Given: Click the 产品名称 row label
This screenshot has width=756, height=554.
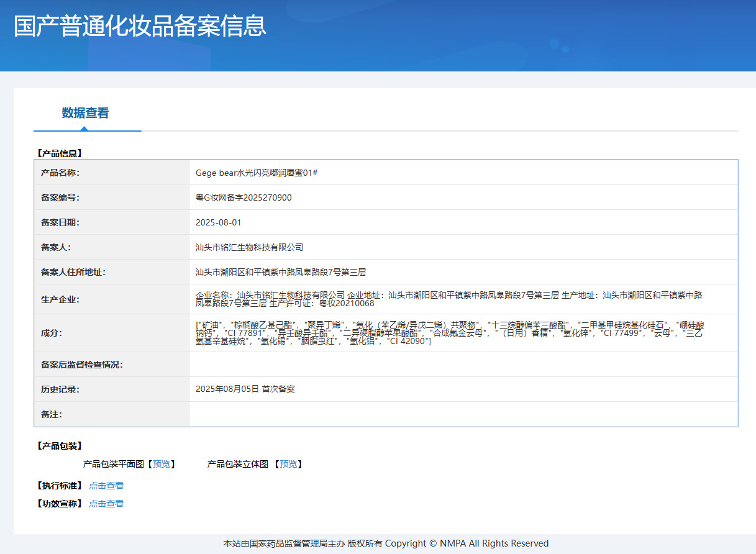Looking at the screenshot, I should pyautogui.click(x=60, y=173).
